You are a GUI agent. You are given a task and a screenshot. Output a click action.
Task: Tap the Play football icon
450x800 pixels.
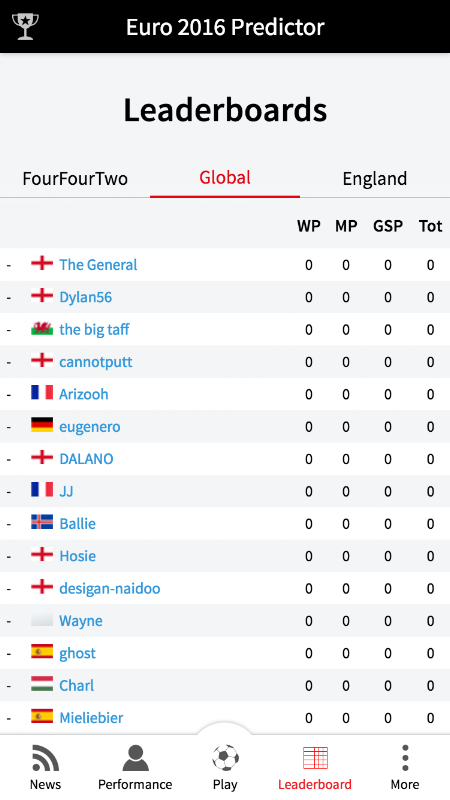[x=225, y=758]
